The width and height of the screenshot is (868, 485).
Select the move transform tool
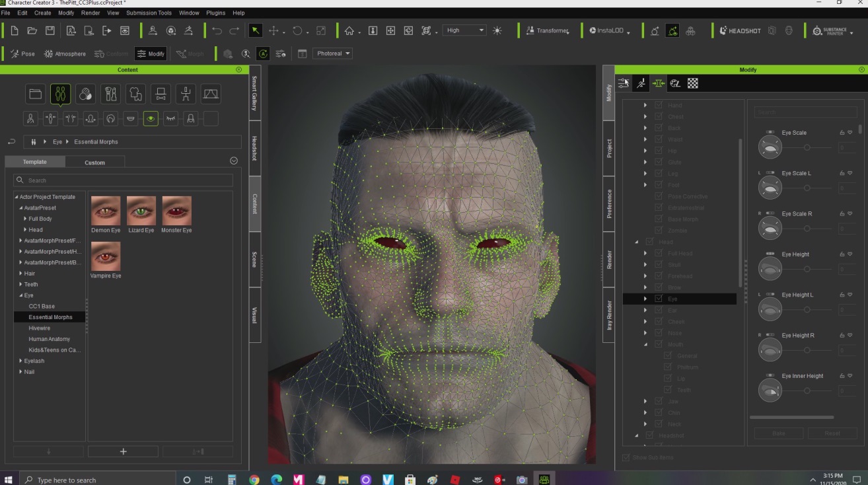273,30
